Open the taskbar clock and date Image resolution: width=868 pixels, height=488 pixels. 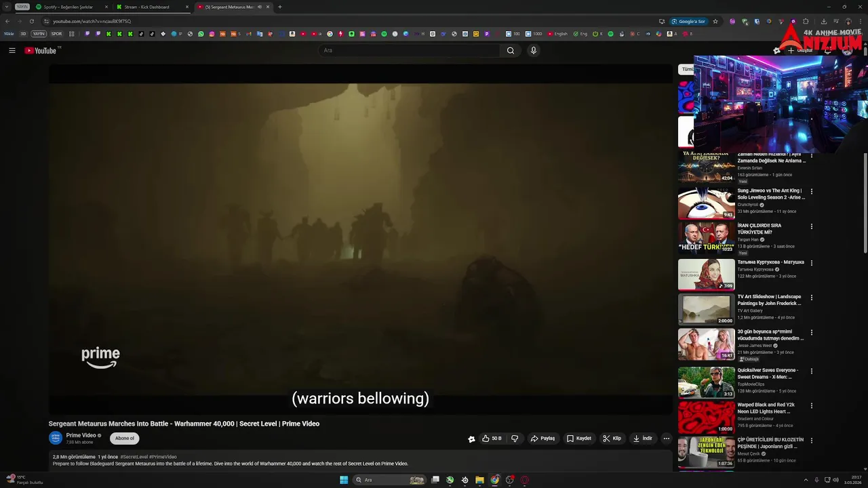[x=852, y=480]
